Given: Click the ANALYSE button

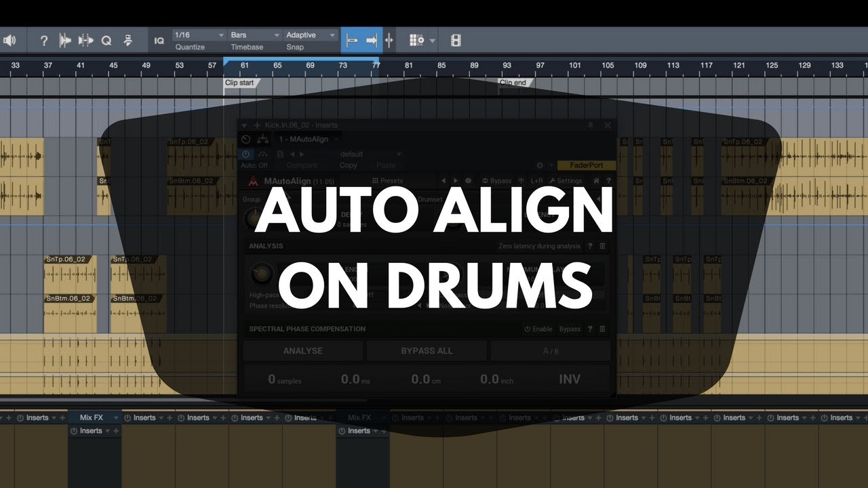Looking at the screenshot, I should (303, 350).
